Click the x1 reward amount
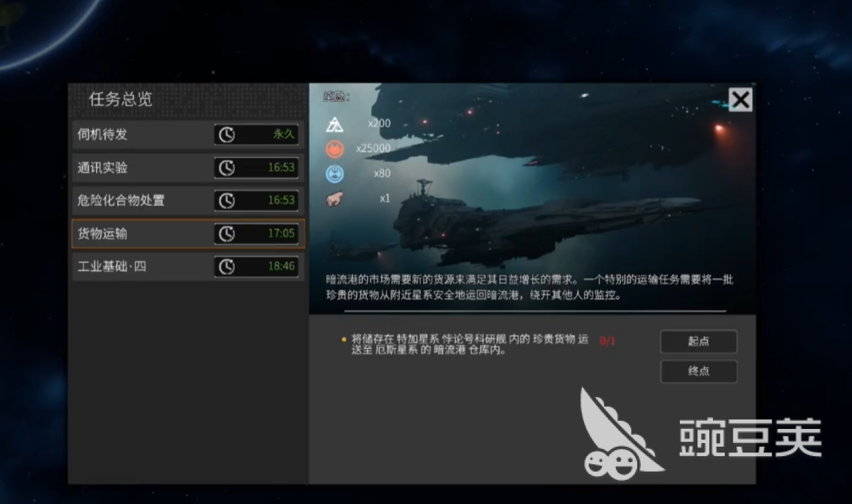The height and width of the screenshot is (504, 852). click(385, 198)
